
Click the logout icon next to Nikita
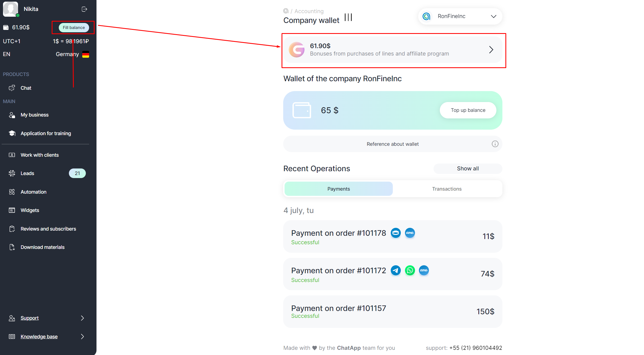pyautogui.click(x=84, y=9)
